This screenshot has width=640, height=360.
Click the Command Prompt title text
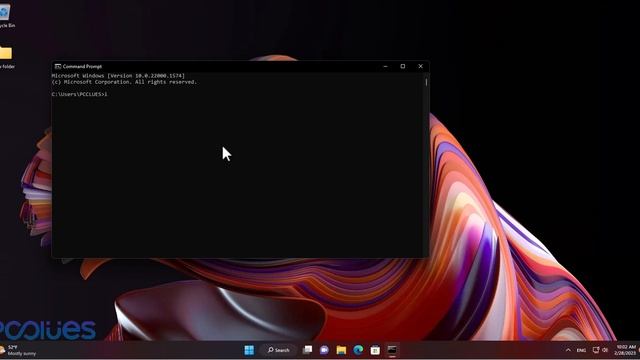point(82,66)
